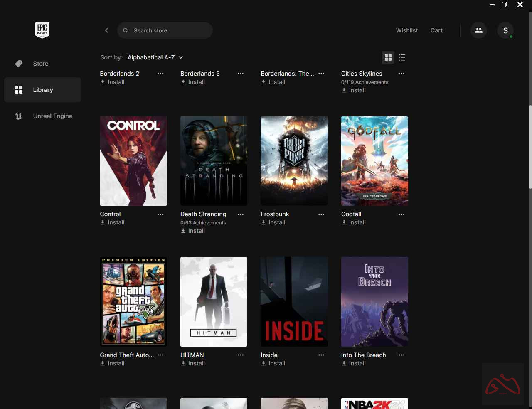
Task: Click the back navigation arrow
Action: tap(106, 30)
